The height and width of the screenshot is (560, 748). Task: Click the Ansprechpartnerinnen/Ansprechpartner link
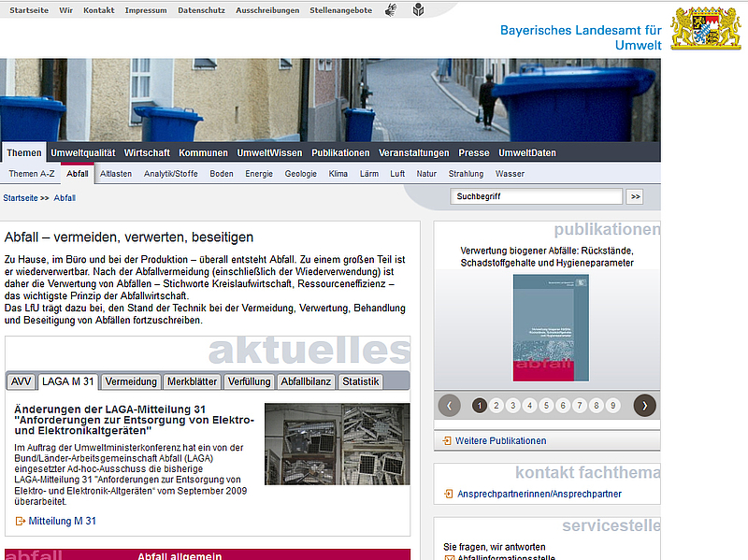(x=539, y=494)
